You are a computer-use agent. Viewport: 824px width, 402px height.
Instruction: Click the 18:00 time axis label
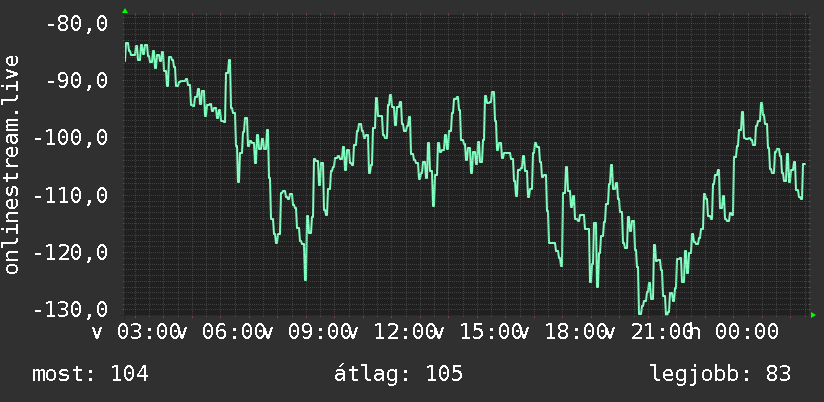[x=576, y=332]
